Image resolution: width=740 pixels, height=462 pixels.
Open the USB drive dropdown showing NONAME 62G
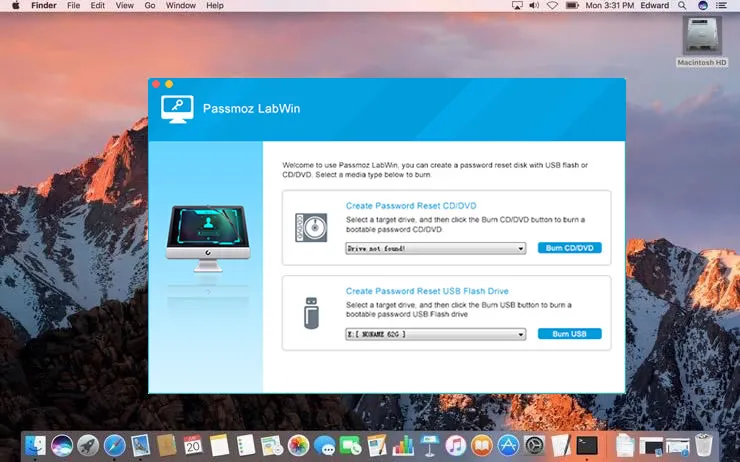pyautogui.click(x=436, y=334)
